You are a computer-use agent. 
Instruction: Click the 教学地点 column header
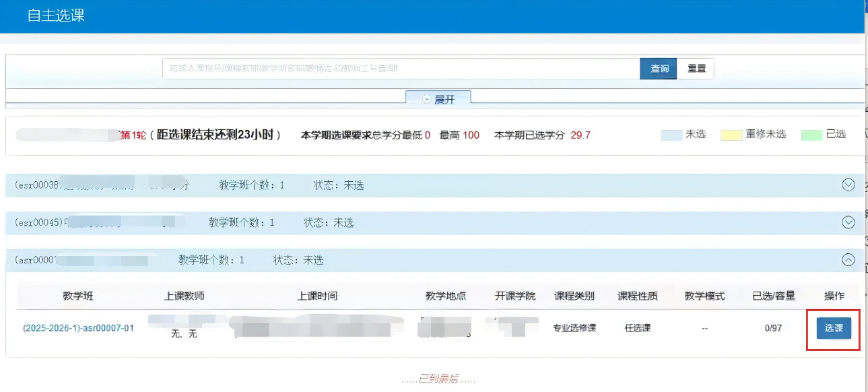[x=446, y=296]
